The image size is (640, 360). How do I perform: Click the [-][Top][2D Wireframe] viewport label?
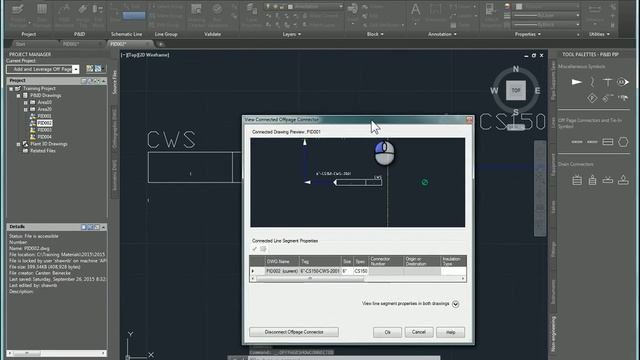(145, 55)
